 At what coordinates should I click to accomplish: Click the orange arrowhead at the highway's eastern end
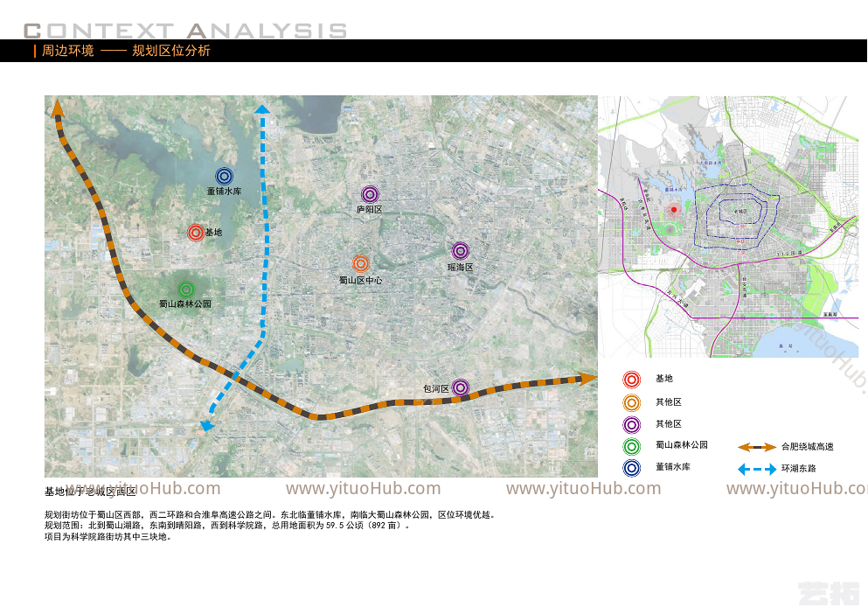[x=588, y=379]
